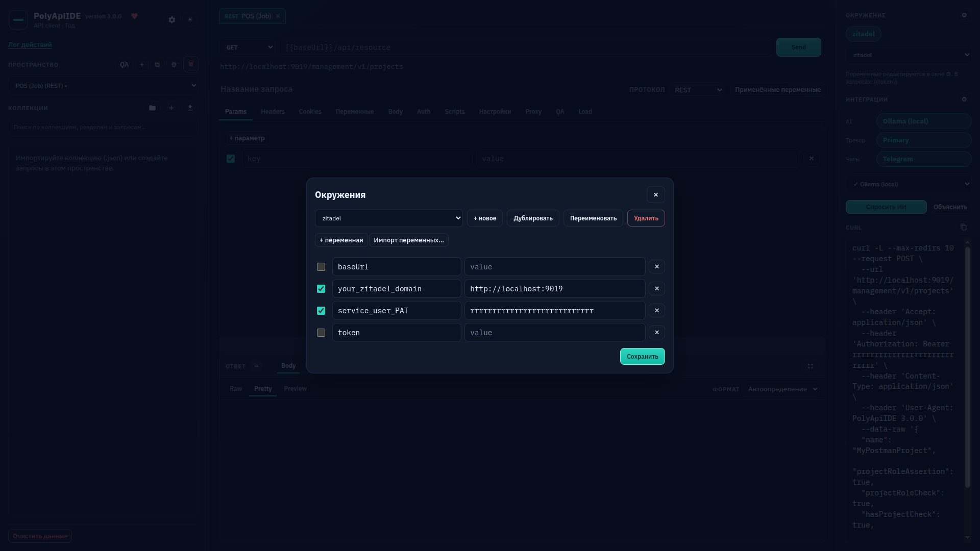Screen dimensions: 980x551
Task: Expand response panel to fullscreen
Action: [x=810, y=366]
